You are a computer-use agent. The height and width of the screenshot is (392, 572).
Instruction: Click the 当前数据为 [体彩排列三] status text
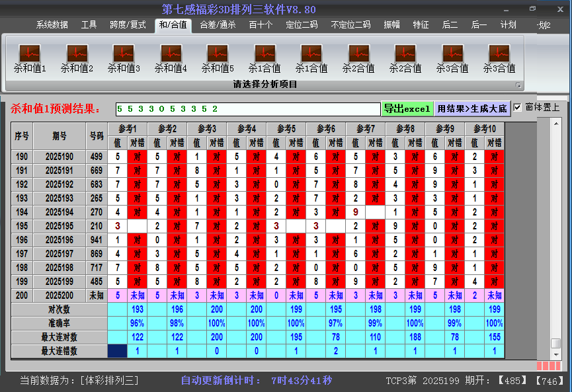pos(79,381)
